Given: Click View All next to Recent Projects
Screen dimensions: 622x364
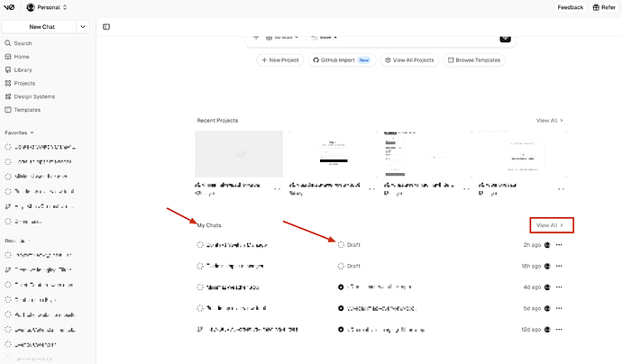Looking at the screenshot, I should [549, 120].
